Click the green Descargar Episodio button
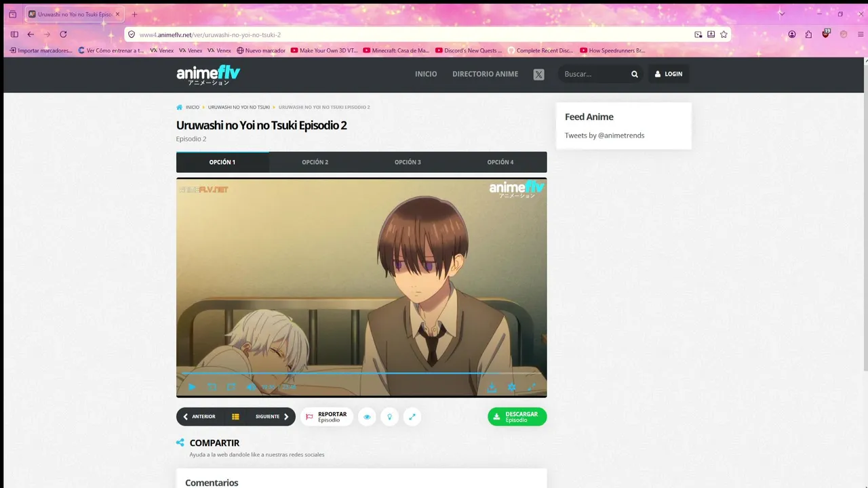 click(x=517, y=417)
